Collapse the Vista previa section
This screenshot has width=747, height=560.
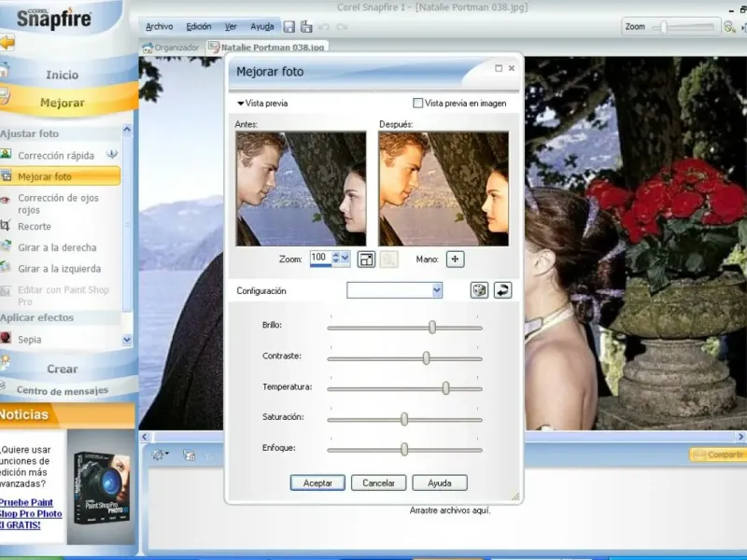[241, 104]
